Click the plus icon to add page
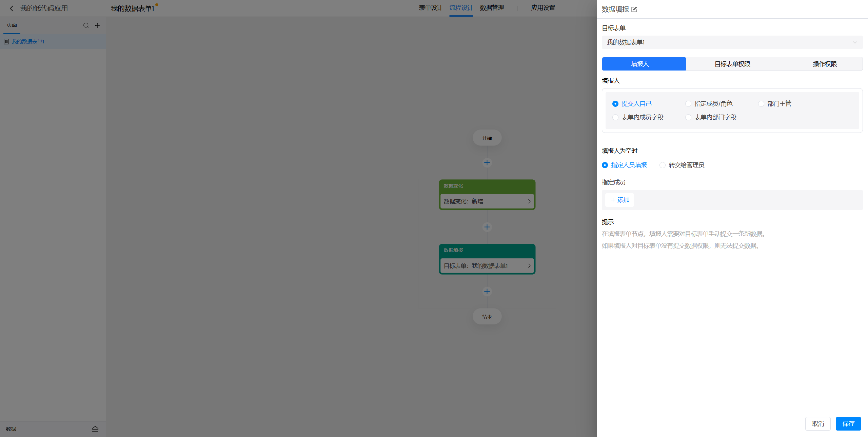Screen dimensions: 868x437 (97, 25)
